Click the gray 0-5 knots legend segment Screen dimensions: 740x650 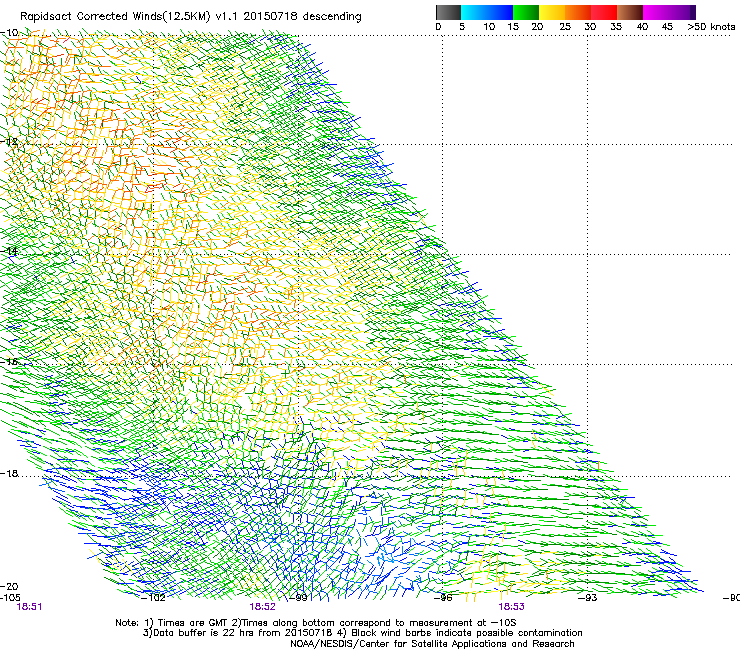point(448,12)
